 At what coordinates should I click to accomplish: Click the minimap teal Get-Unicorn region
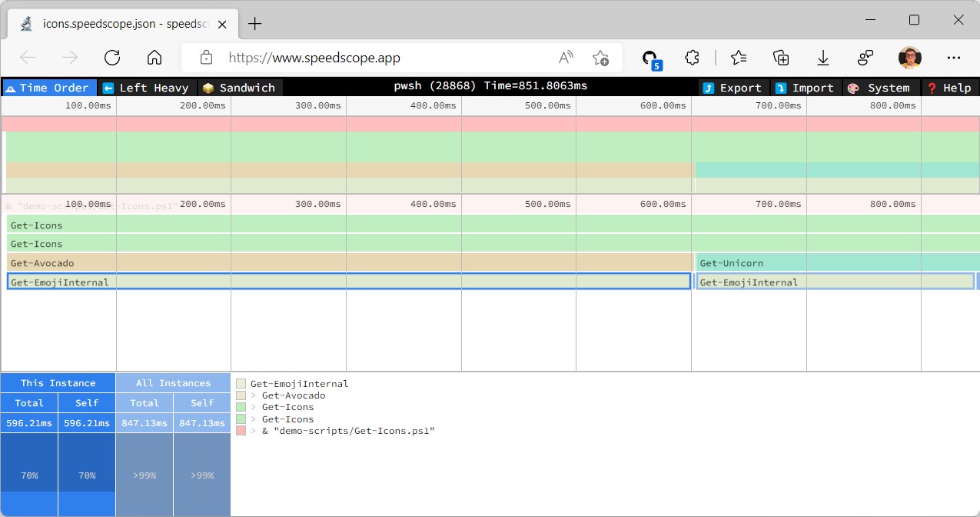click(837, 170)
